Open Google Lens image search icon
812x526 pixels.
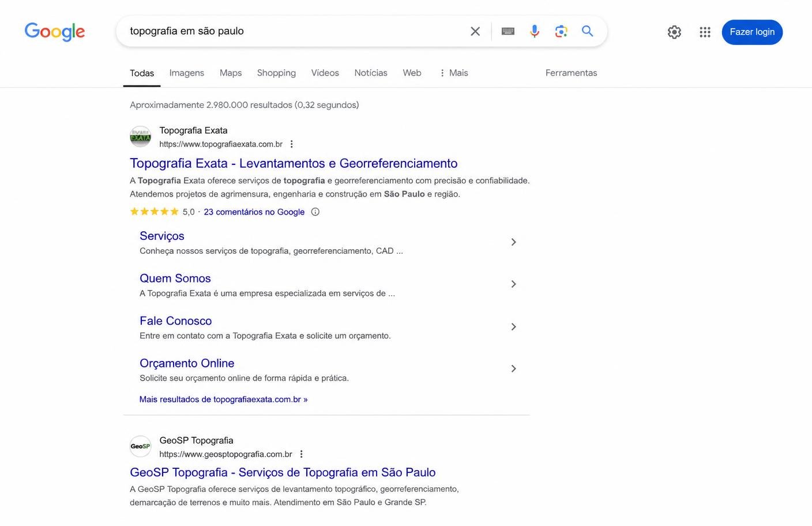(561, 31)
